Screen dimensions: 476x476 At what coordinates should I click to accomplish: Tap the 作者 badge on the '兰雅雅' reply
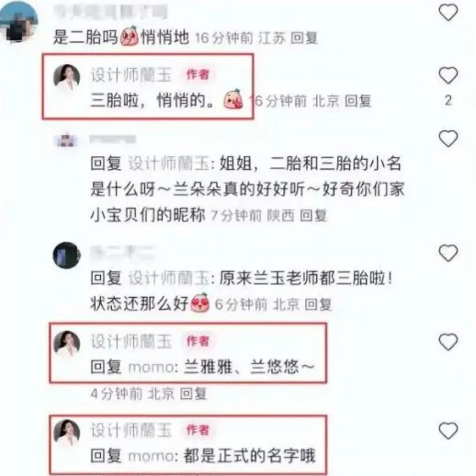(198, 341)
